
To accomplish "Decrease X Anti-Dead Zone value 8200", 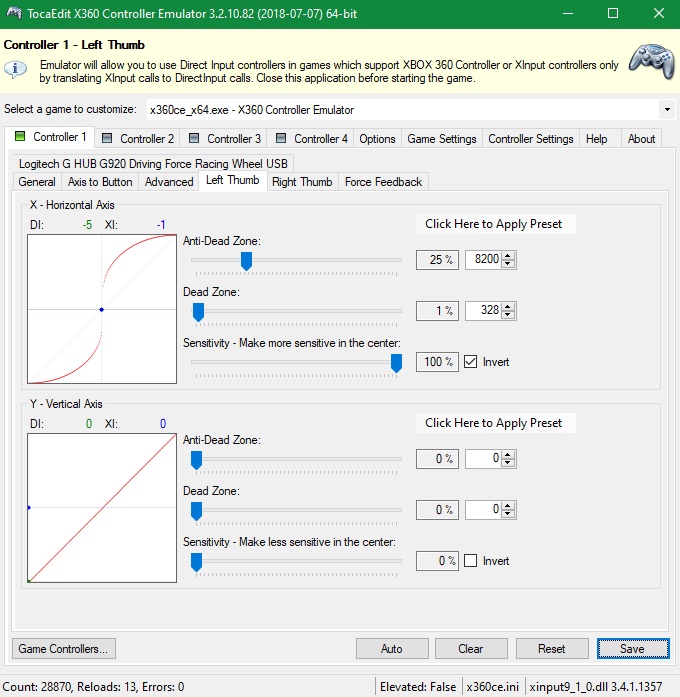I will tap(508, 264).
